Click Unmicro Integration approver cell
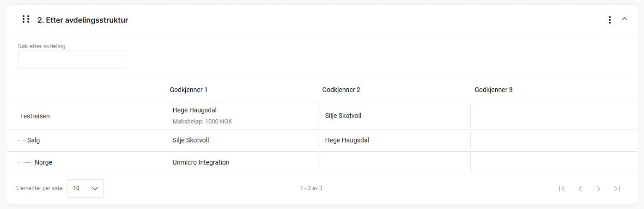Viewport: 644px width, 209px height. [x=201, y=162]
